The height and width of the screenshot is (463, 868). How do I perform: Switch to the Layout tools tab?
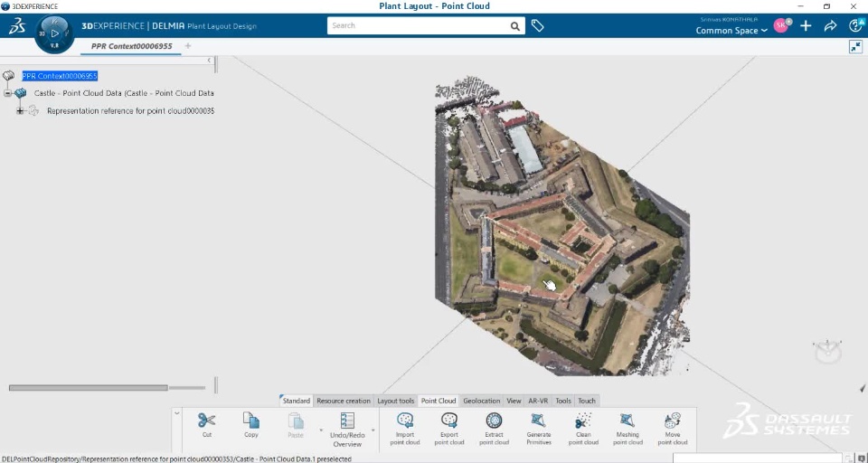pyautogui.click(x=395, y=401)
